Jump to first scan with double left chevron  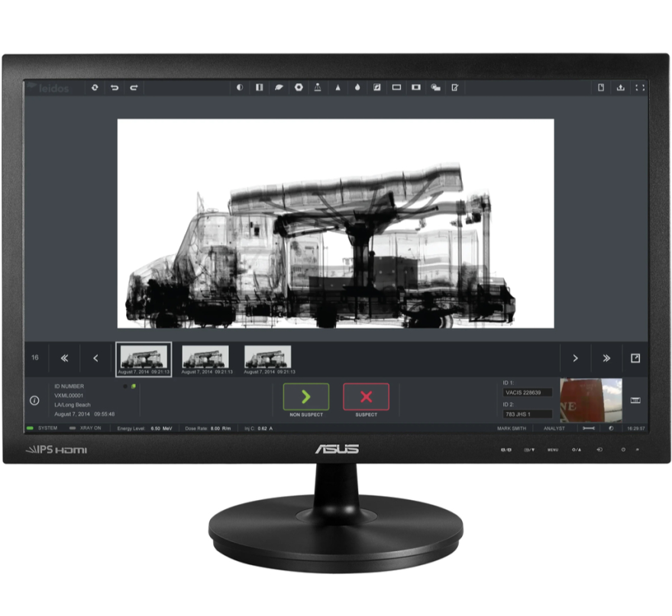[x=65, y=357]
